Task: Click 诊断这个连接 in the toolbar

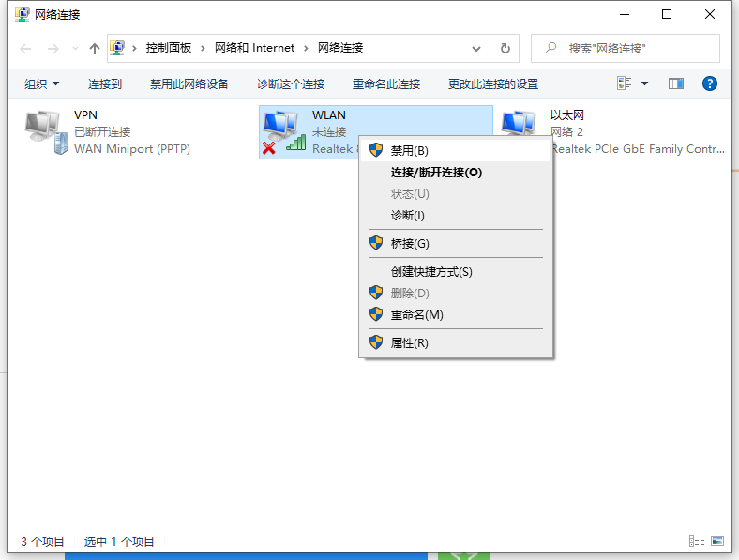Action: pyautogui.click(x=290, y=83)
